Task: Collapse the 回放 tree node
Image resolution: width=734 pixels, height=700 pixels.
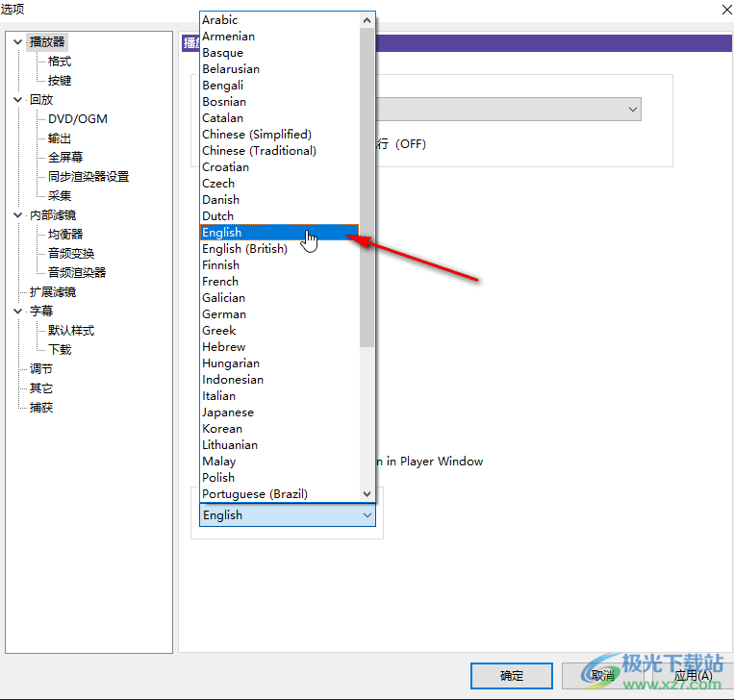Action: pyautogui.click(x=17, y=100)
